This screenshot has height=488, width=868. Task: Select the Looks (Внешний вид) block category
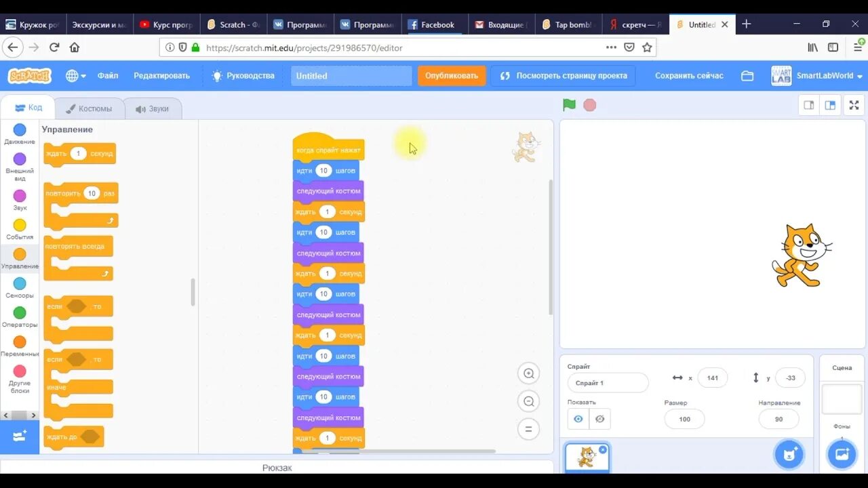20,167
